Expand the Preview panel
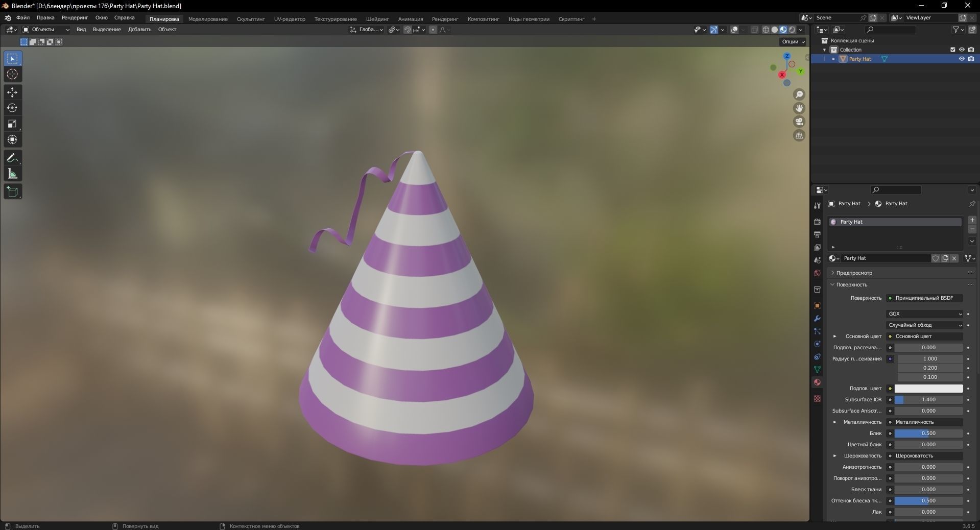Screen dimensions: 980x530 (x=853, y=273)
